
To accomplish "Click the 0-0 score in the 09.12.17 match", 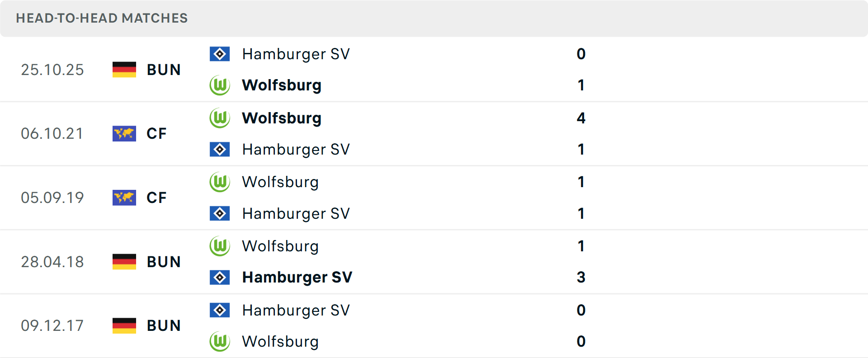I will 581,325.
